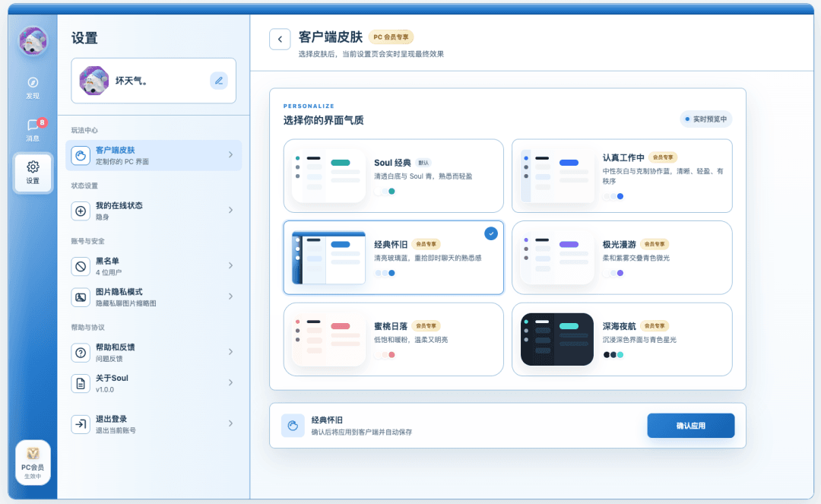Click the v1.0.0 version text
This screenshot has height=504, width=821.
click(105, 390)
